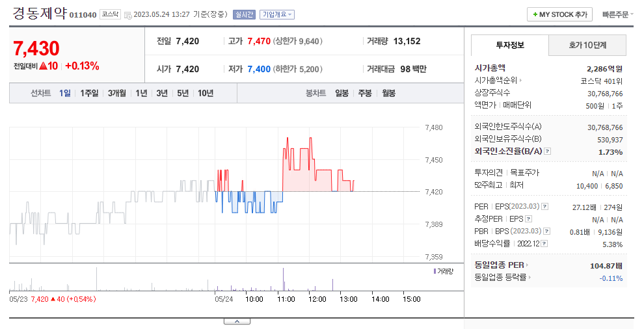Click the PER value 27.12배
Viewport: 644px width, 329px height.
584,207
